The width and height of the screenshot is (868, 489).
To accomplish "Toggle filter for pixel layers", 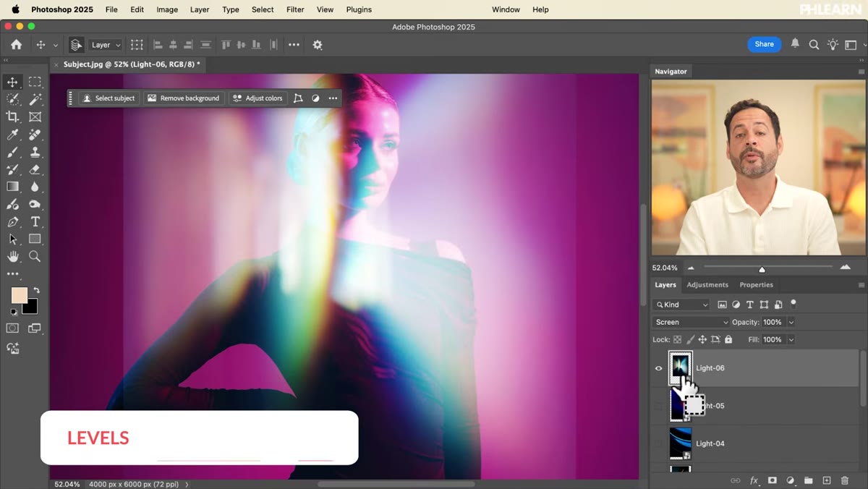I will 722,305.
